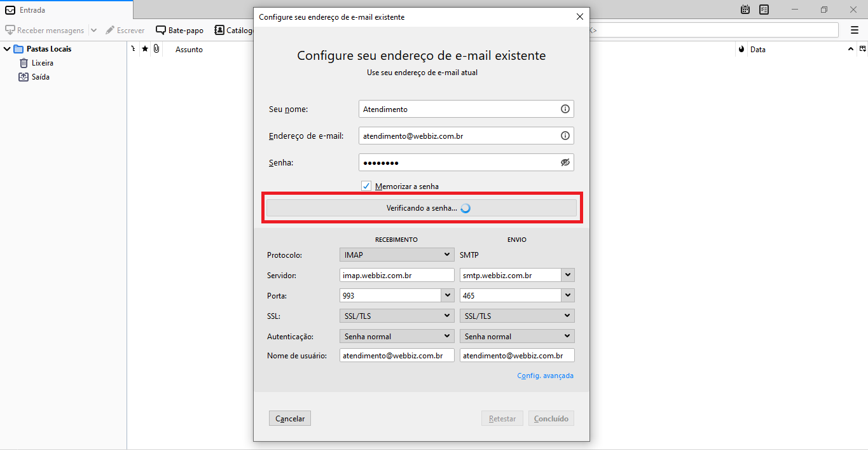Click the Bate-papo toolbar button

[x=180, y=30]
